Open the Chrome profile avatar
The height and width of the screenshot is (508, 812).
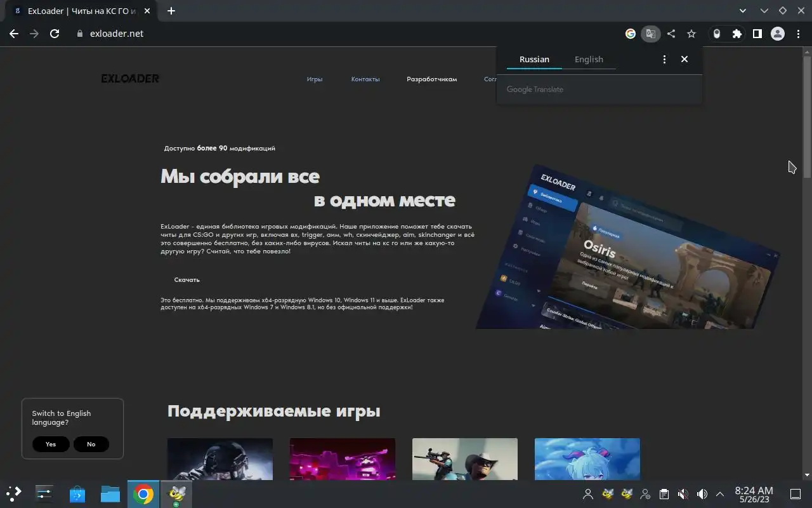coord(778,34)
